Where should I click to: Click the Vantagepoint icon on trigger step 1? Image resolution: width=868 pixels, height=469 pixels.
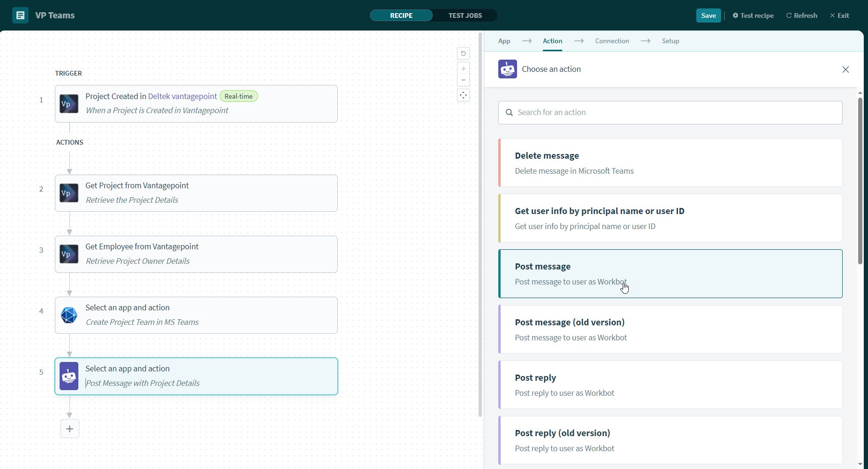pyautogui.click(x=69, y=104)
